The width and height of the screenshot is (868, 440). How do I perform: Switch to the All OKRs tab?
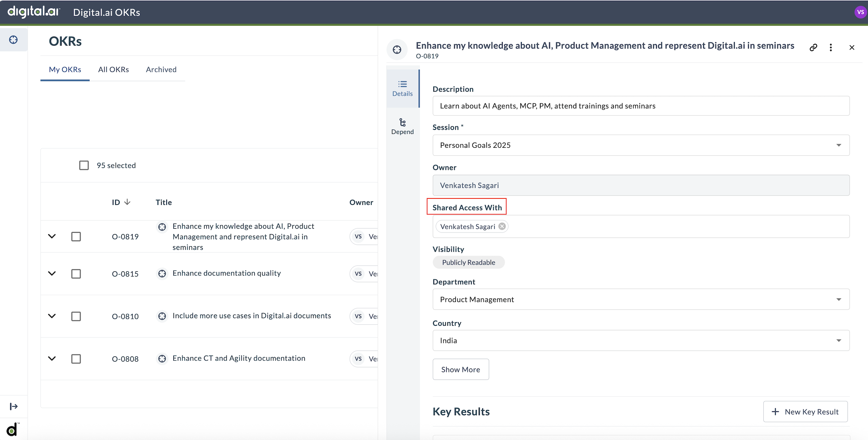click(x=113, y=69)
